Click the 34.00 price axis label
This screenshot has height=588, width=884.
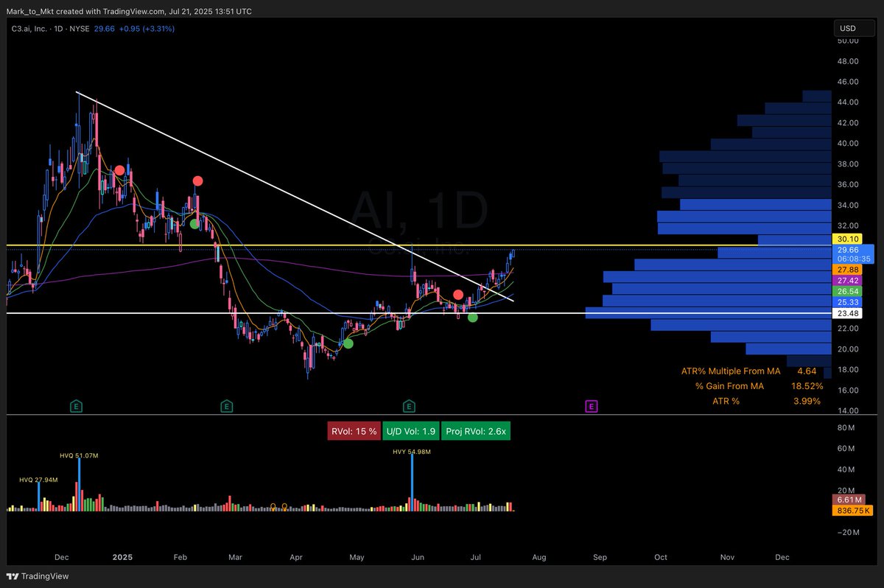point(848,206)
